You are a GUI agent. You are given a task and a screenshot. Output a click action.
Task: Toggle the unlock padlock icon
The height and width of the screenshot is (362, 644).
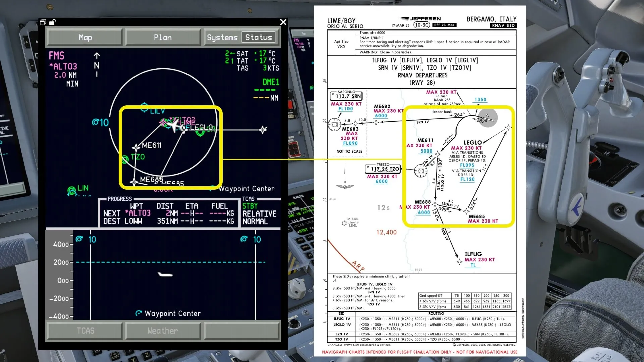[x=52, y=22]
